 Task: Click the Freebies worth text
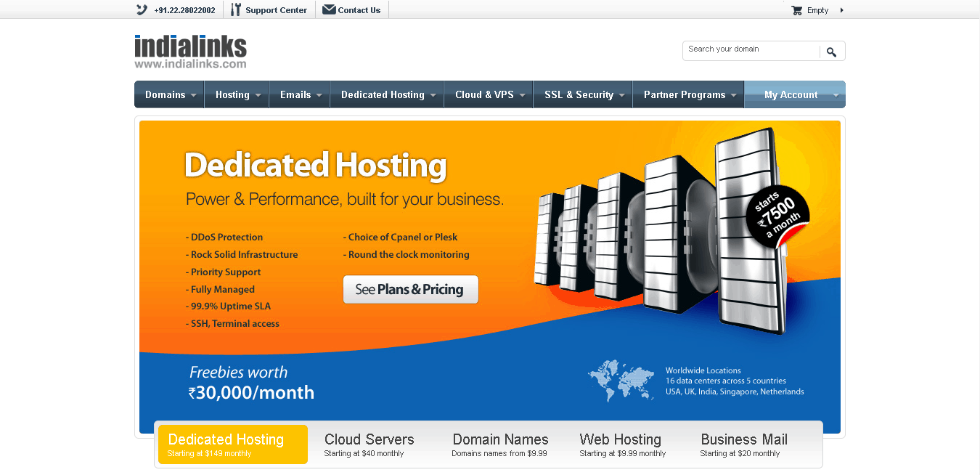point(238,373)
